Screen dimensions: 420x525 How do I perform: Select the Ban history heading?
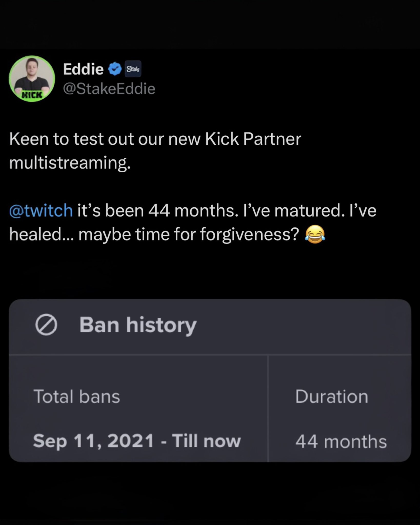[x=138, y=325]
